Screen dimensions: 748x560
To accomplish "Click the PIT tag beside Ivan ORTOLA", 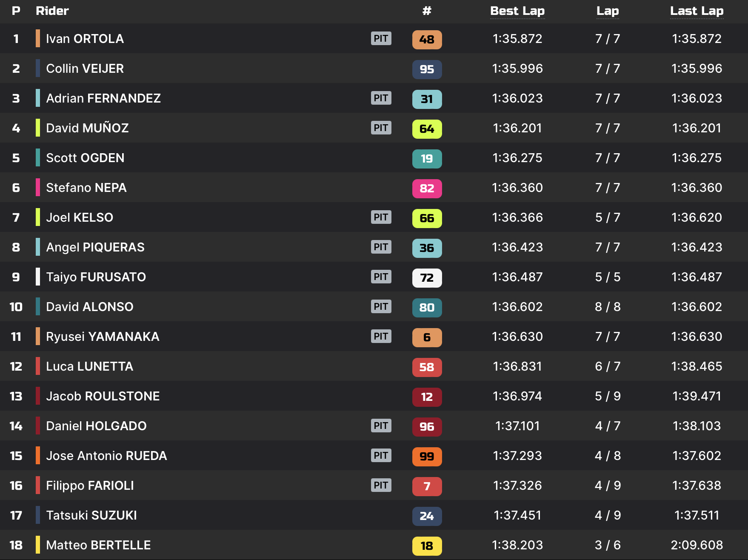I will point(381,39).
